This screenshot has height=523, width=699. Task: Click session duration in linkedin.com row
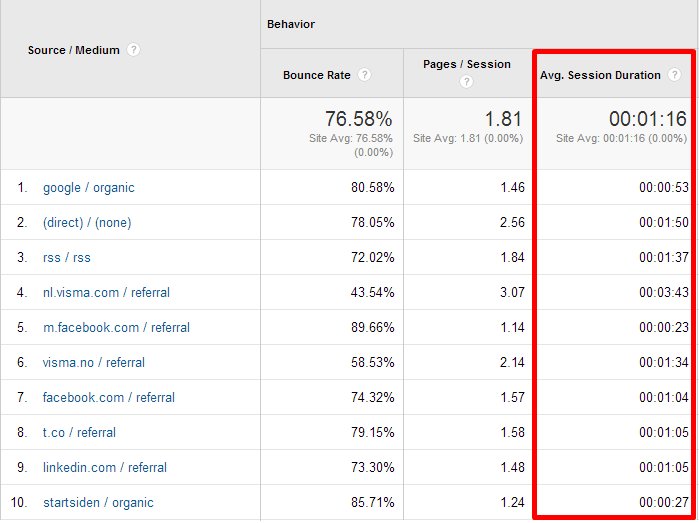pyautogui.click(x=664, y=467)
